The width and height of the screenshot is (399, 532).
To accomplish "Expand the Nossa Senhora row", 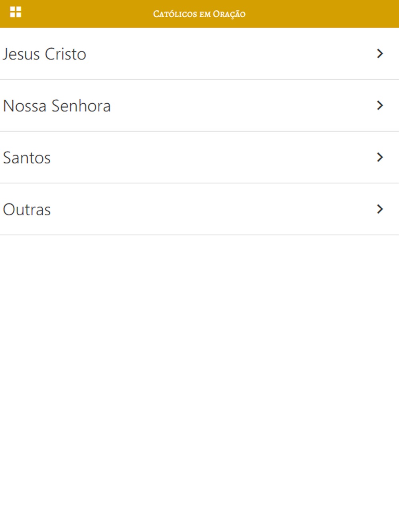I will pos(199,106).
